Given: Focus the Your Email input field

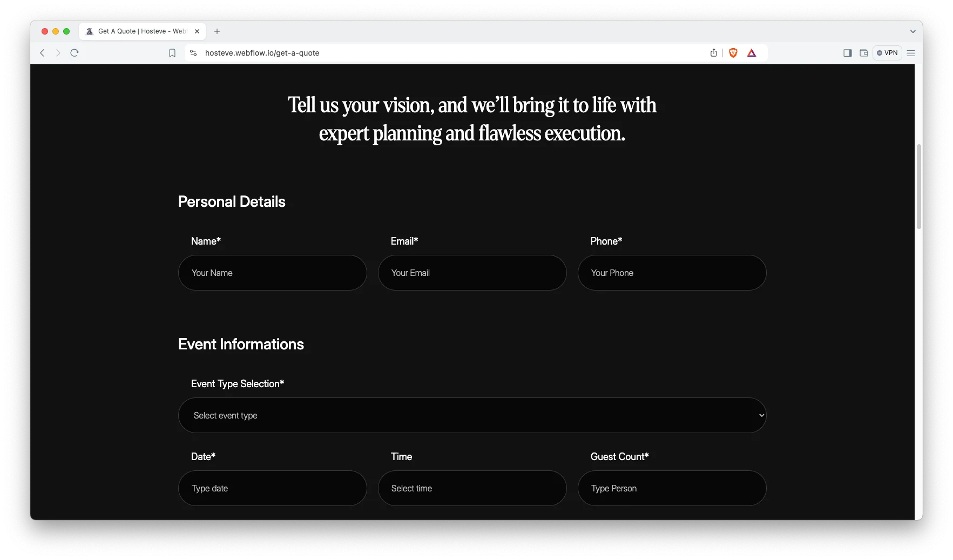Looking at the screenshot, I should coord(472,273).
